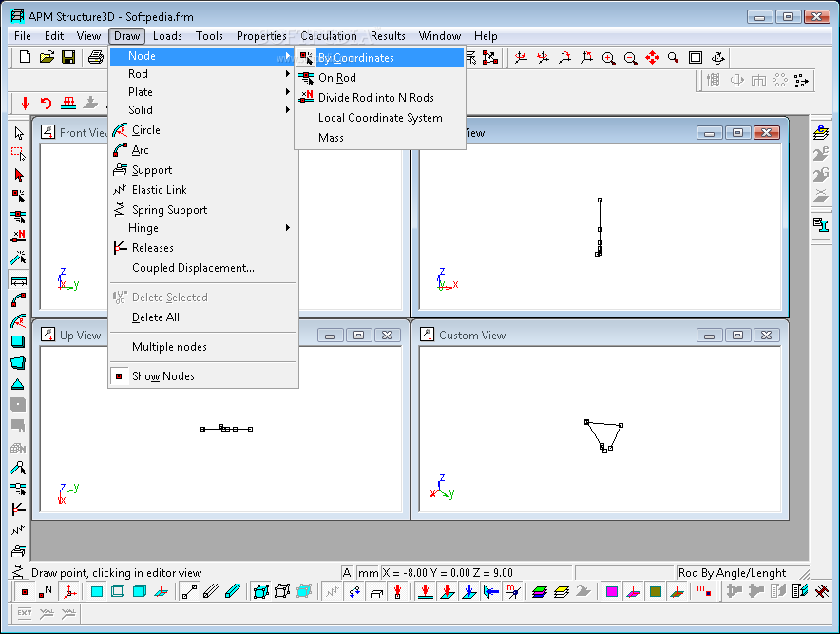The height and width of the screenshot is (634, 840).
Task: Minimize the Up View window
Action: click(330, 336)
